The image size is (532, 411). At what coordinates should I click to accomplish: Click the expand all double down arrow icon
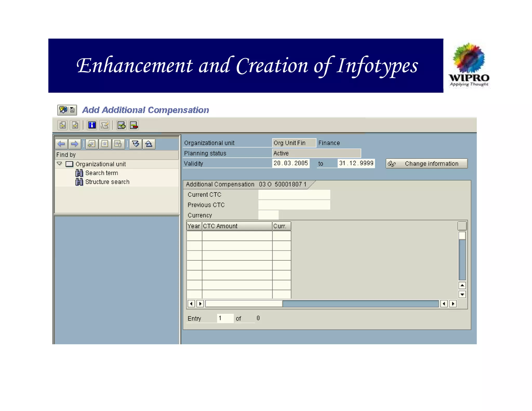point(136,144)
